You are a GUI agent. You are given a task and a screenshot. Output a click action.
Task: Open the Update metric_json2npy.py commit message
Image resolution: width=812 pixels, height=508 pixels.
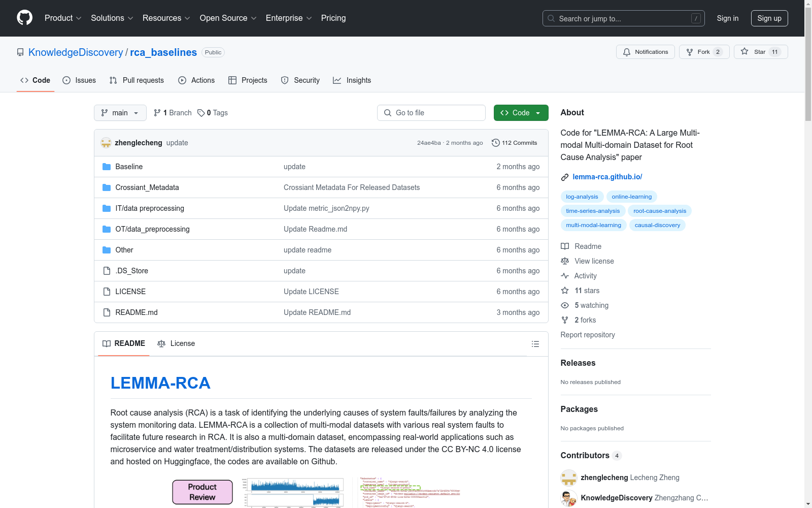point(326,208)
